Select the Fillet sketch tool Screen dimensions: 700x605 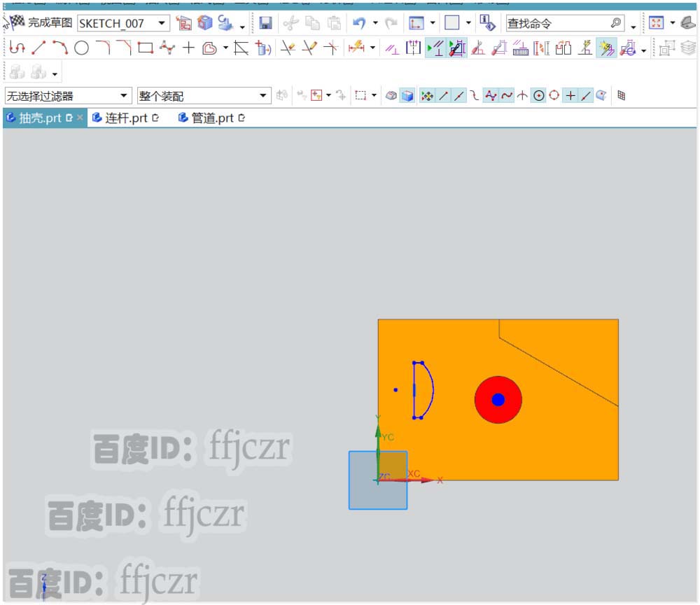[x=103, y=48]
